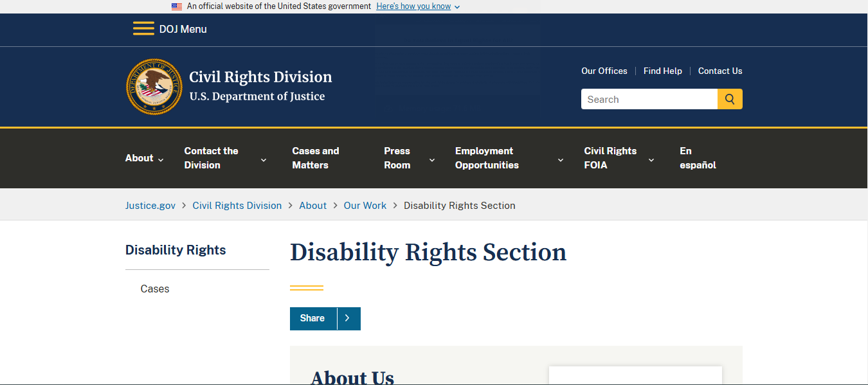
Task: Open the Contact Us header link
Action: (720, 71)
